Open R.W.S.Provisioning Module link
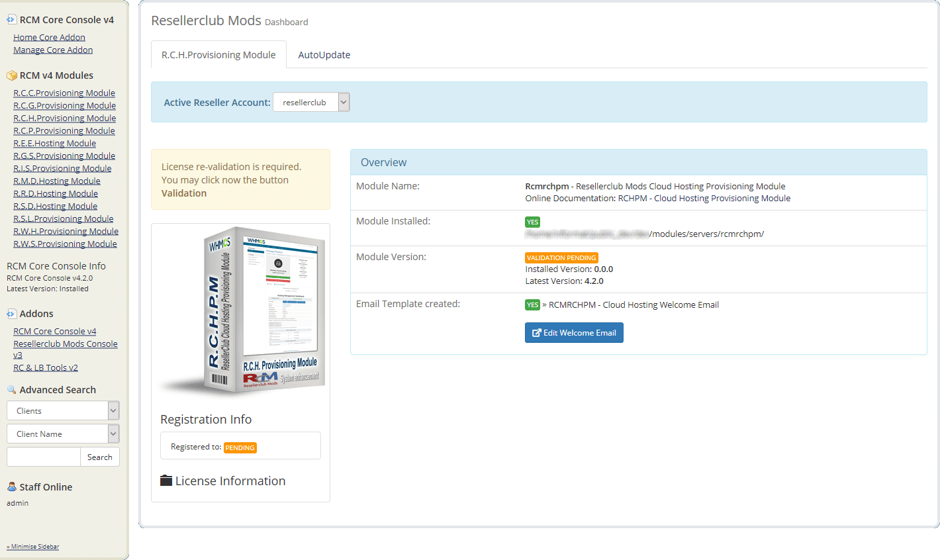 tap(65, 244)
